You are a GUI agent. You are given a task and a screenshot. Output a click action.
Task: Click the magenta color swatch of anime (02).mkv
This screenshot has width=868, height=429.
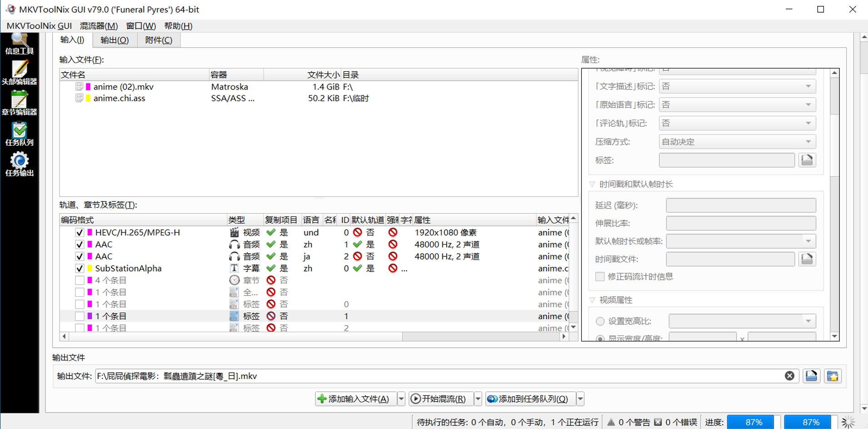(88, 87)
